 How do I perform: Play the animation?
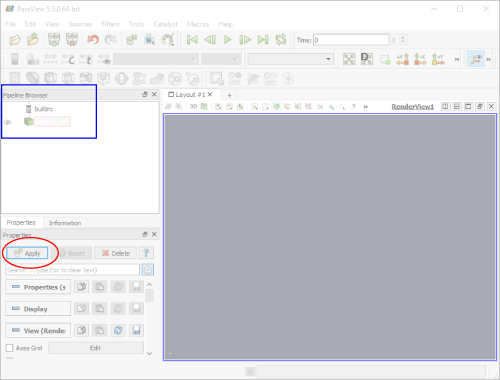[228, 40]
